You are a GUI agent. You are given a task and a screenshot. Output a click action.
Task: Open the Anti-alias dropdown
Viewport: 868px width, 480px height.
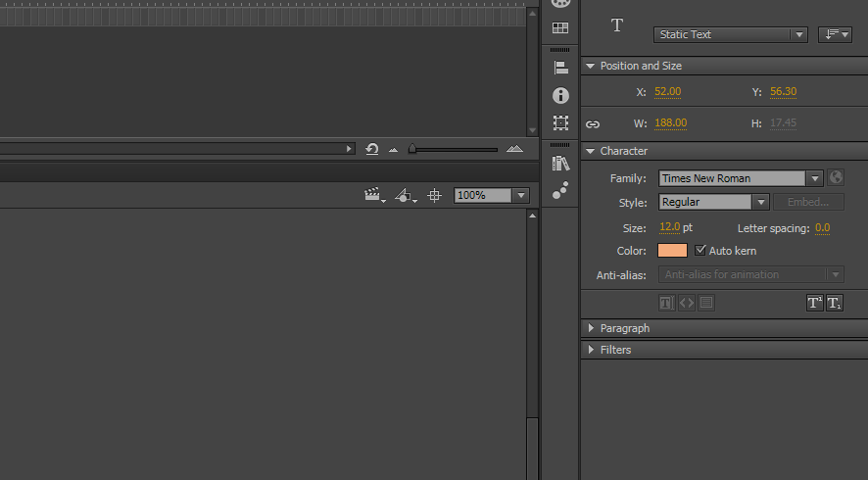(751, 274)
